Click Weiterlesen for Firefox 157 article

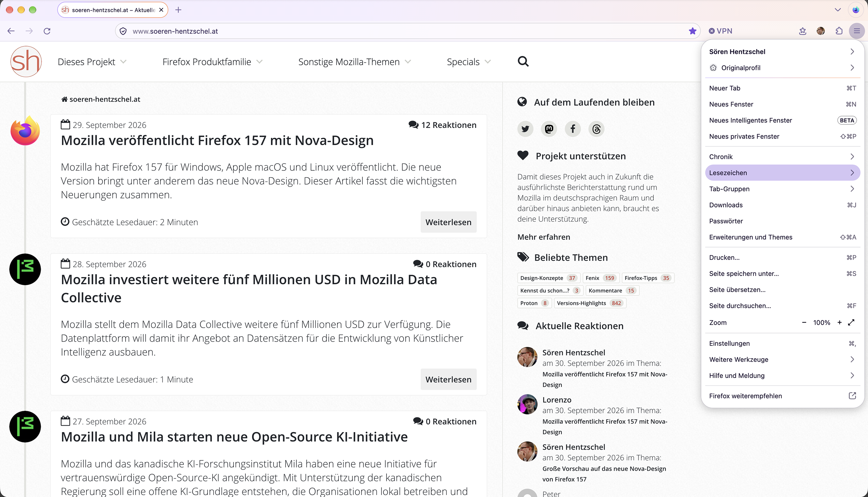tap(448, 222)
